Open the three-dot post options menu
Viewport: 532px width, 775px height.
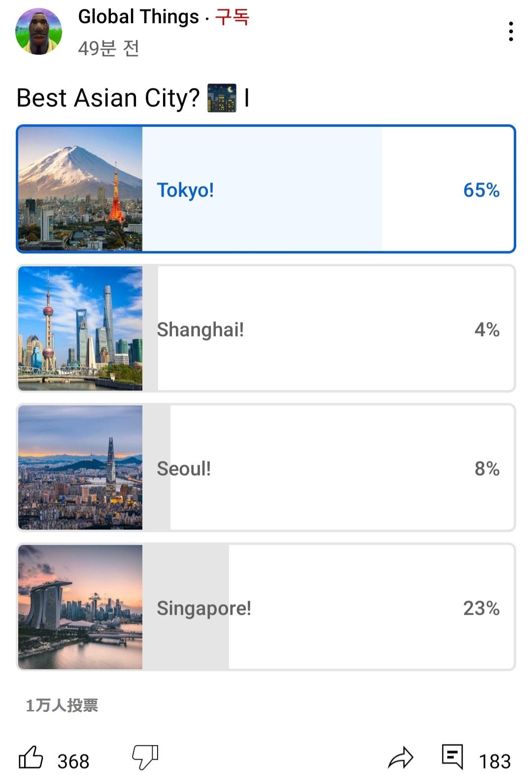(511, 32)
